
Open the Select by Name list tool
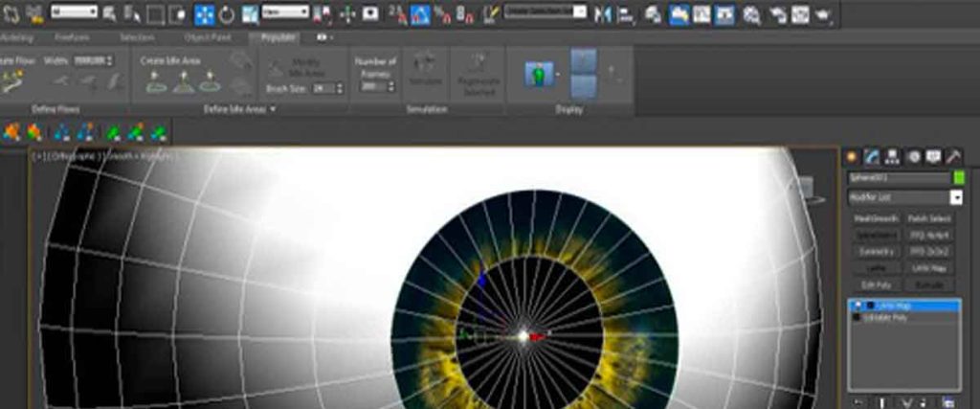coord(132,13)
